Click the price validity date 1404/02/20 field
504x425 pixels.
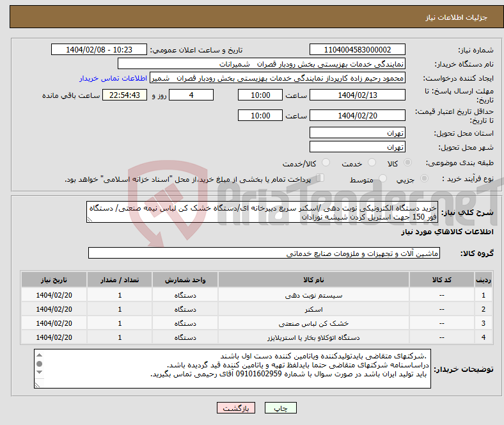click(358, 115)
